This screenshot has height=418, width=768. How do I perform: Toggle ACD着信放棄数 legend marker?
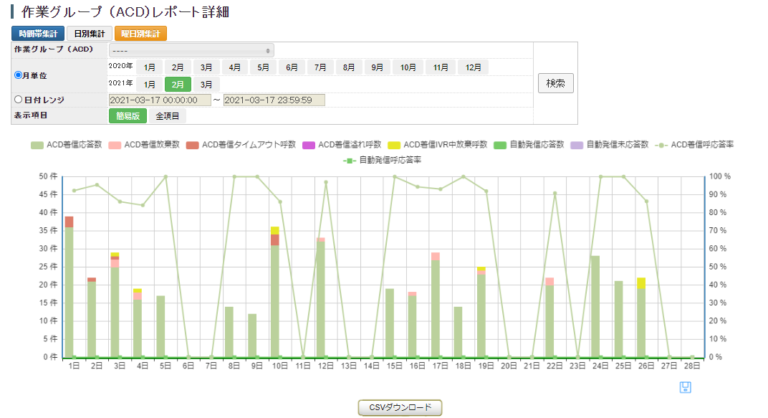(x=116, y=145)
